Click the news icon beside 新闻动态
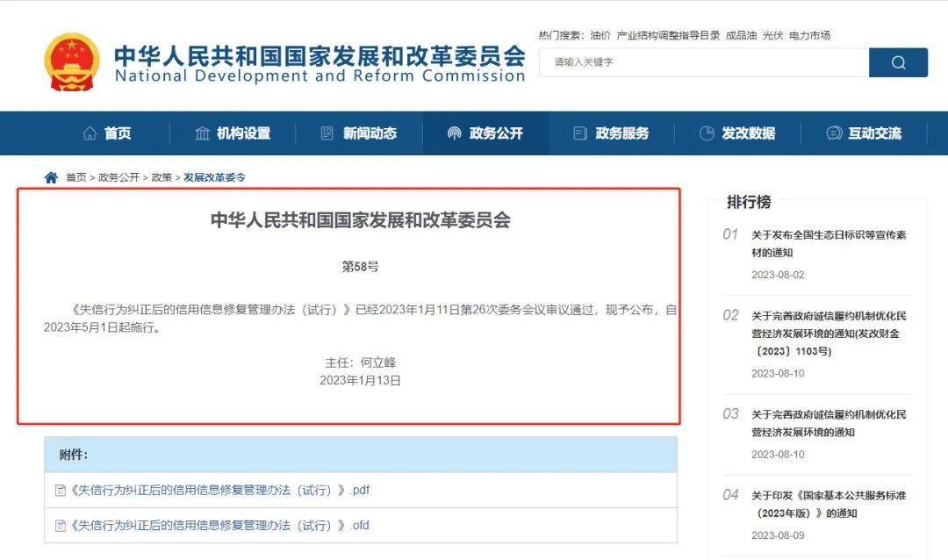Screen dimensions: 948x560 coord(327,133)
